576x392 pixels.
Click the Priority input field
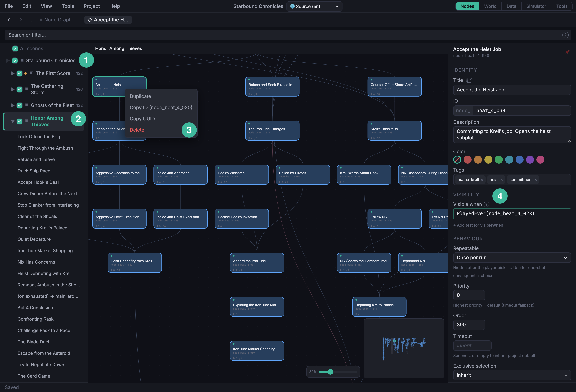pyautogui.click(x=469, y=295)
